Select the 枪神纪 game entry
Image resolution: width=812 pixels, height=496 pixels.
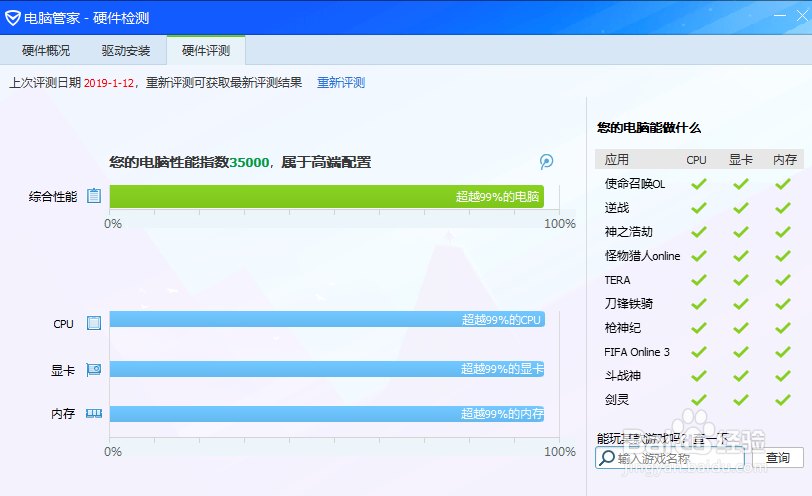click(x=622, y=328)
